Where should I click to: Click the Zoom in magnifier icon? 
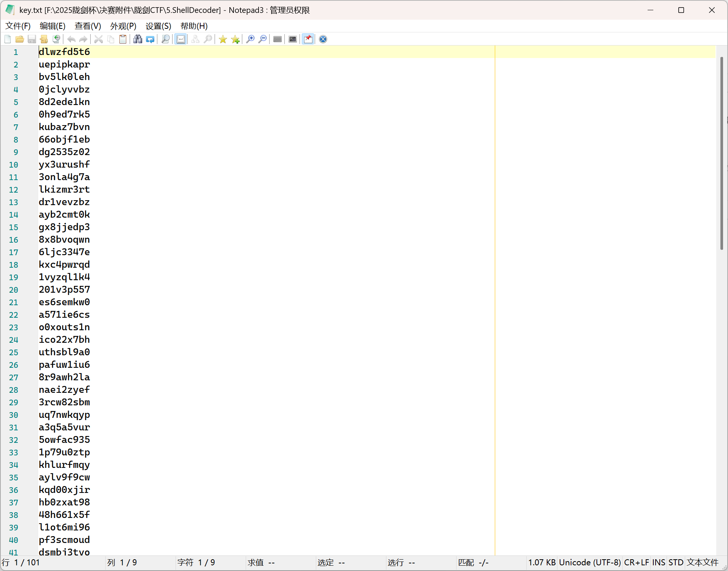point(250,39)
